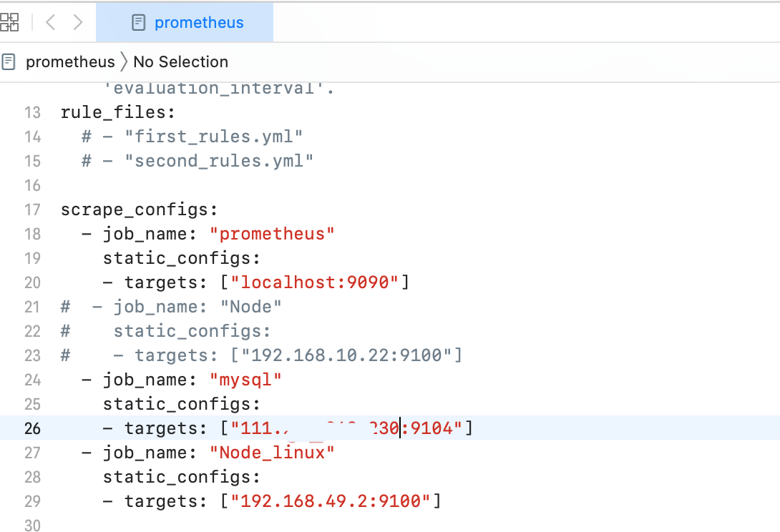780x532 pixels.
Task: Click line number 17 in the gutter
Action: (x=32, y=210)
